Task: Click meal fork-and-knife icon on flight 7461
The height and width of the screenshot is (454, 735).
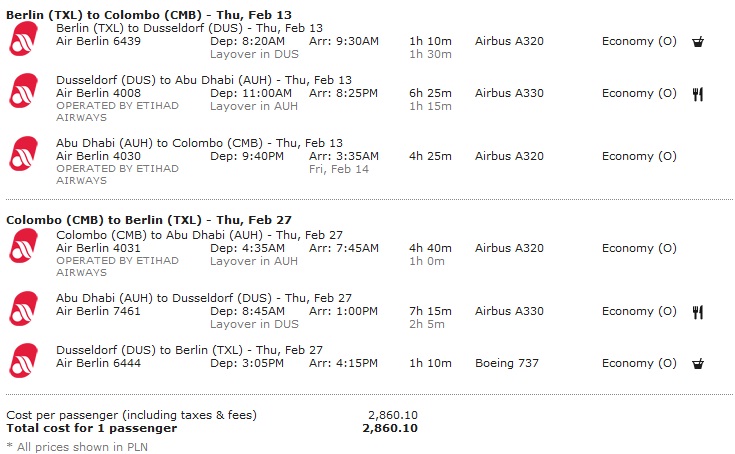Action: click(x=698, y=312)
